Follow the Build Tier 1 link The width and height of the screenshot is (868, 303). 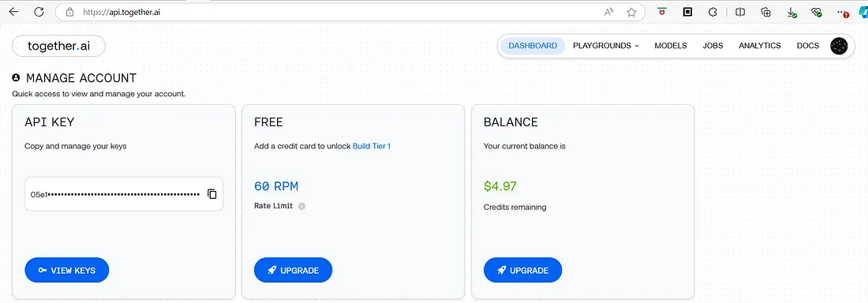(372, 146)
